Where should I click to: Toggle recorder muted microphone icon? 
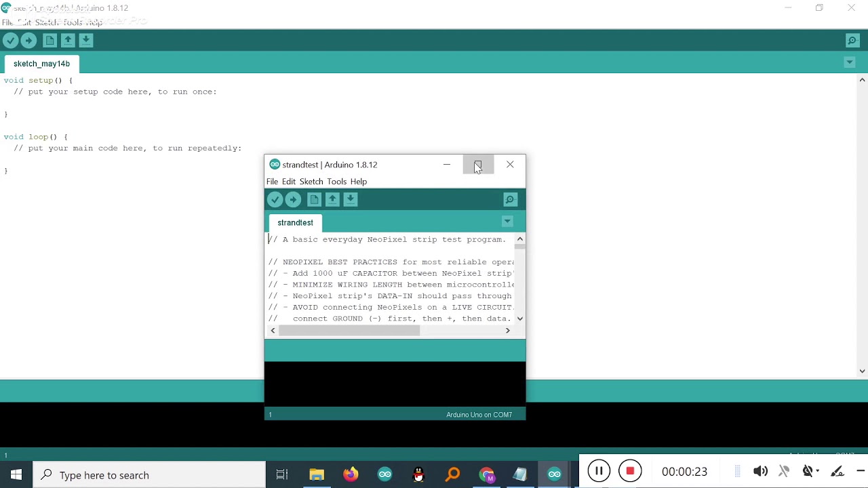[784, 471]
